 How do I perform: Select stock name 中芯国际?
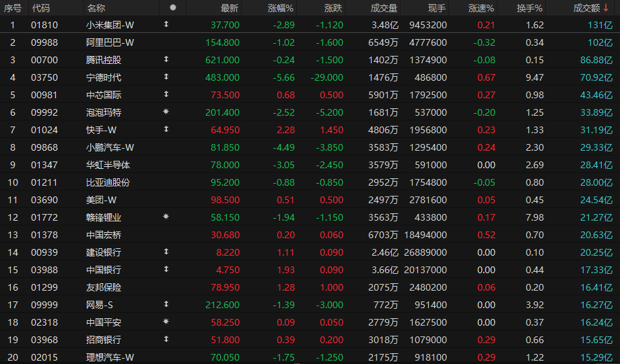click(104, 95)
